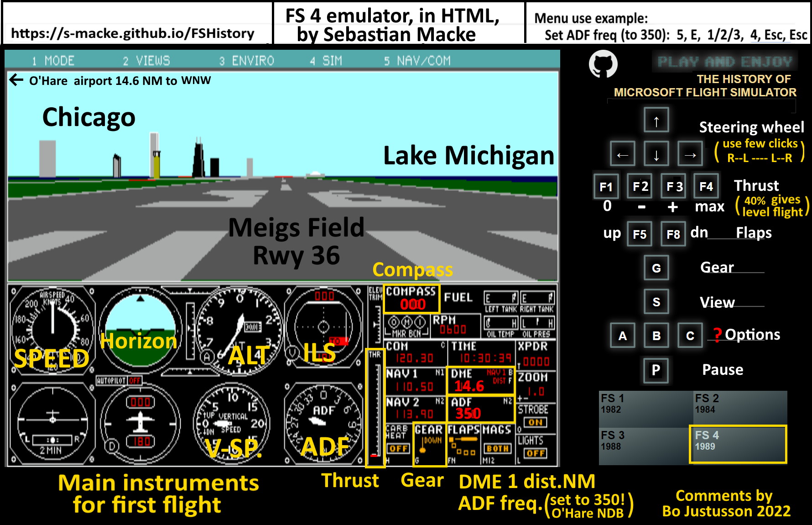Open the 1 MODE menu

[53, 61]
